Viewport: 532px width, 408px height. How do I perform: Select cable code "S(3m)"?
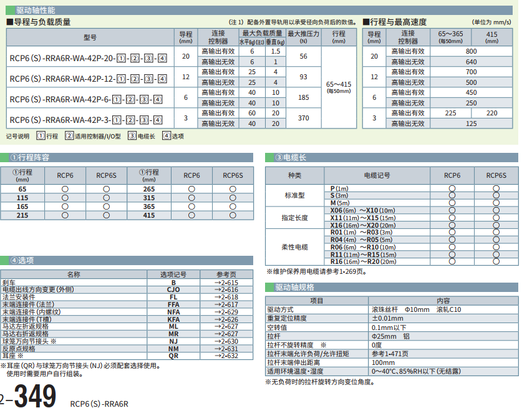339,195
